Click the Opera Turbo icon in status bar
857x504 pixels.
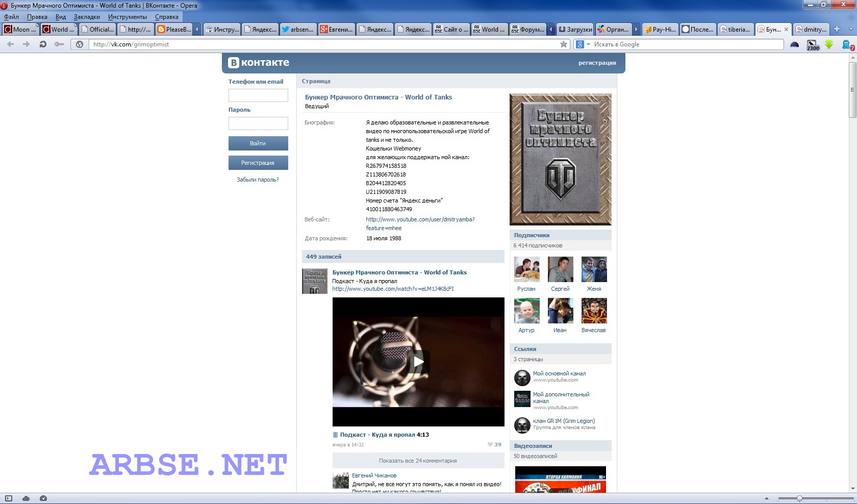pos(43,498)
